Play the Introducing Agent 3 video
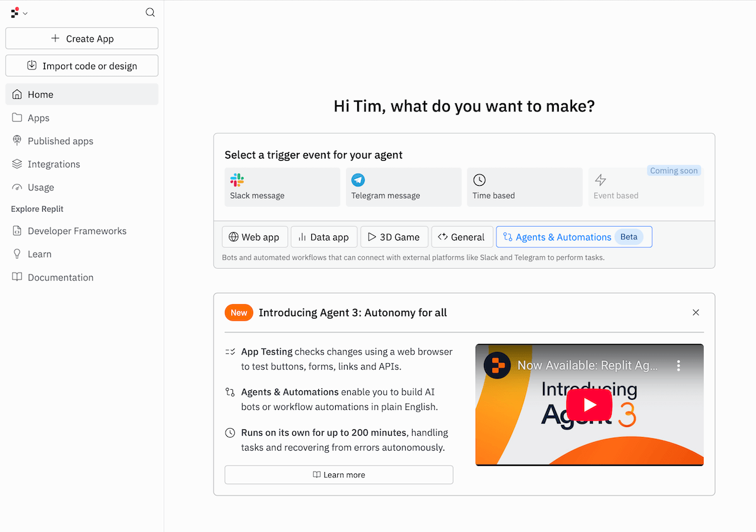Screen dimensions: 756x532 [589, 404]
